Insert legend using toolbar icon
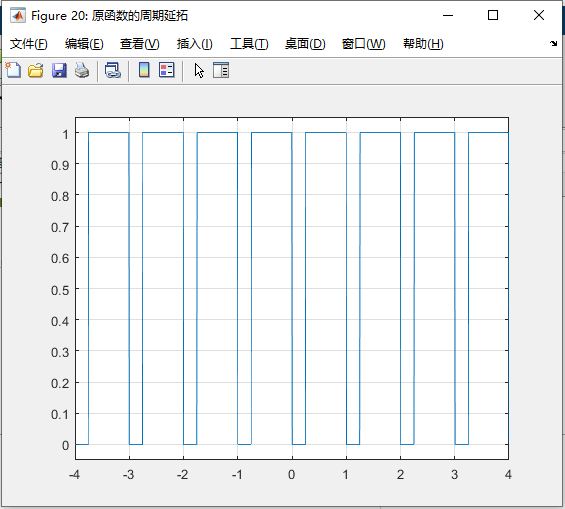The image size is (565, 509). 166,70
